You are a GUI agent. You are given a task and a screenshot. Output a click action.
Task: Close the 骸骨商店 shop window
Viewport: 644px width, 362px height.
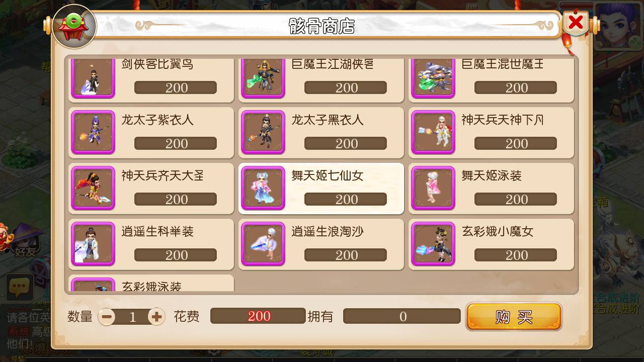(576, 22)
